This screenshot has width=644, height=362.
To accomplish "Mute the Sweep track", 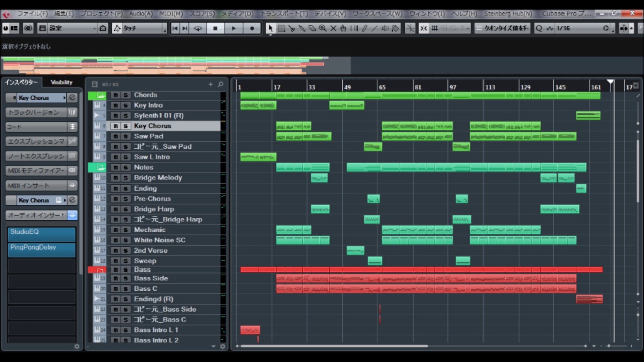I will pos(116,261).
